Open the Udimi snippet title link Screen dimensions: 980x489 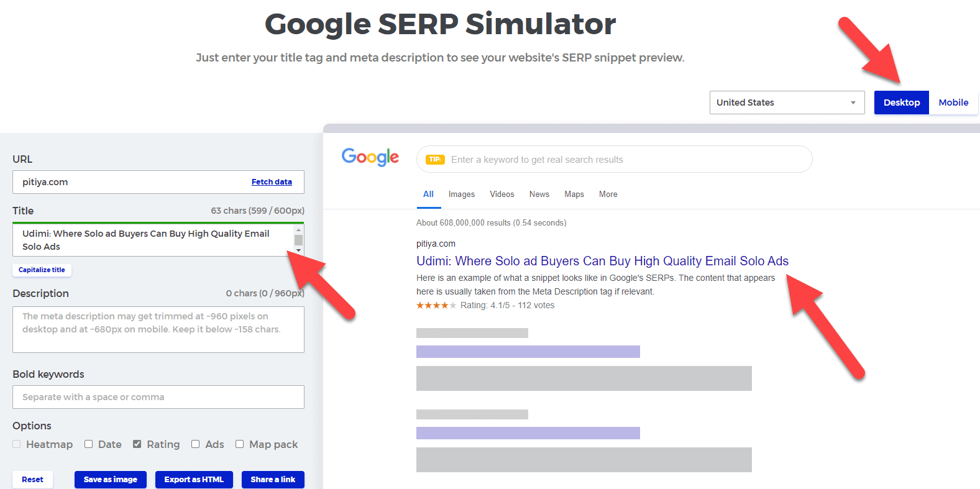point(602,261)
